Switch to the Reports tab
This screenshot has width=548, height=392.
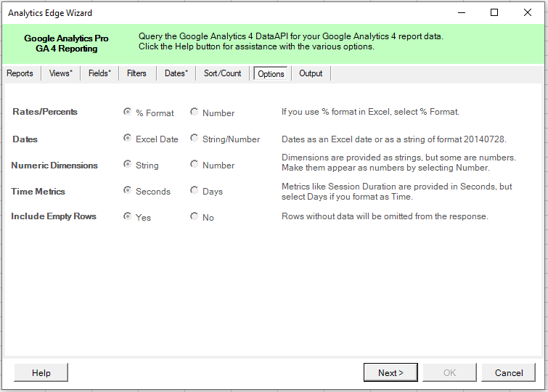[x=20, y=73]
